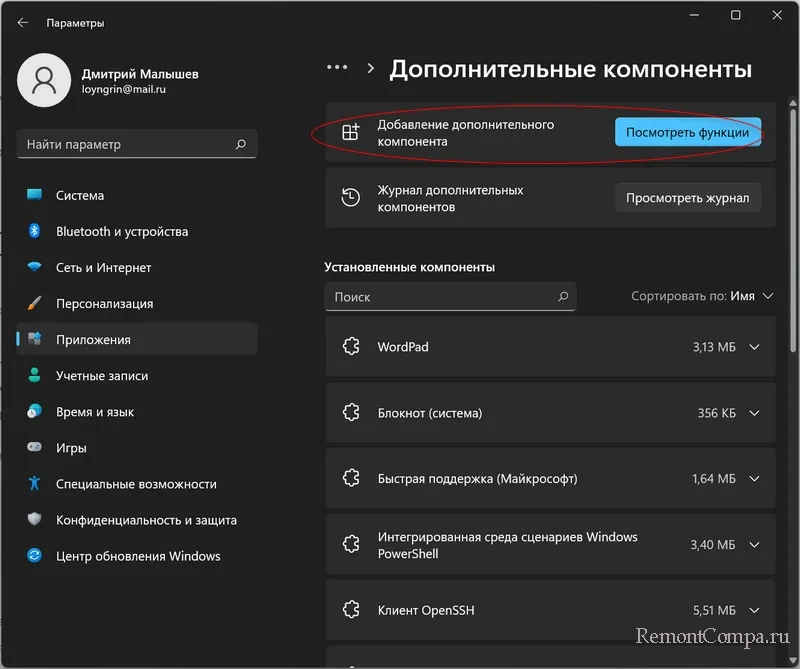
Task: Click the user avatar for Дмитрий Малышев
Action: [x=44, y=80]
